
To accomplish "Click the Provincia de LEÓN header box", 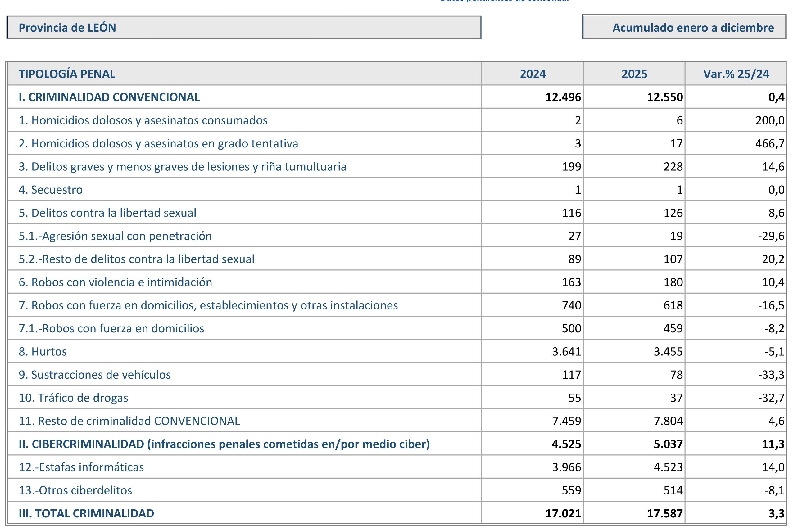I will pos(244,28).
